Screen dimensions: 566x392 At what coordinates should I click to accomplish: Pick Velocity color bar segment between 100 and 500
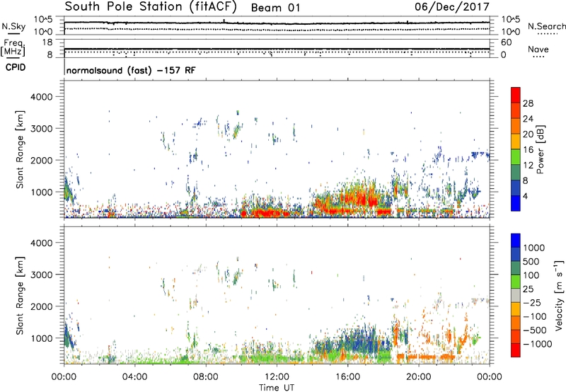tap(516, 268)
